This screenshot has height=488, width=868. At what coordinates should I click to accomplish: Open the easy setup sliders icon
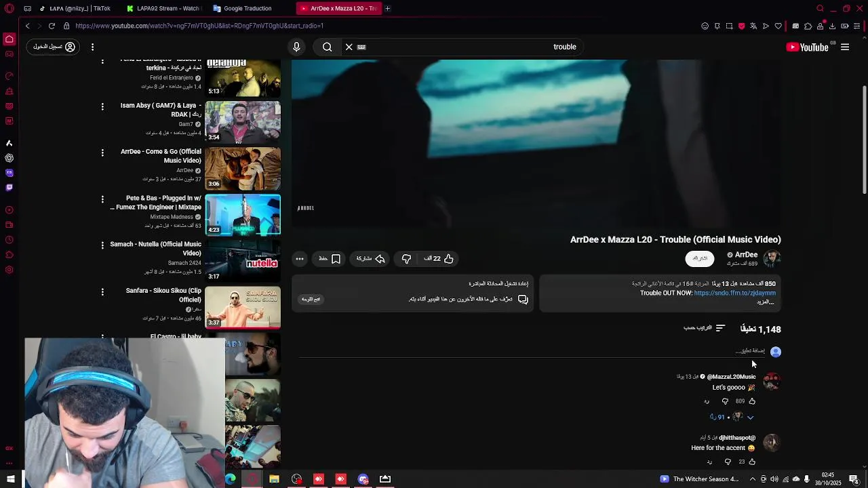(x=857, y=26)
